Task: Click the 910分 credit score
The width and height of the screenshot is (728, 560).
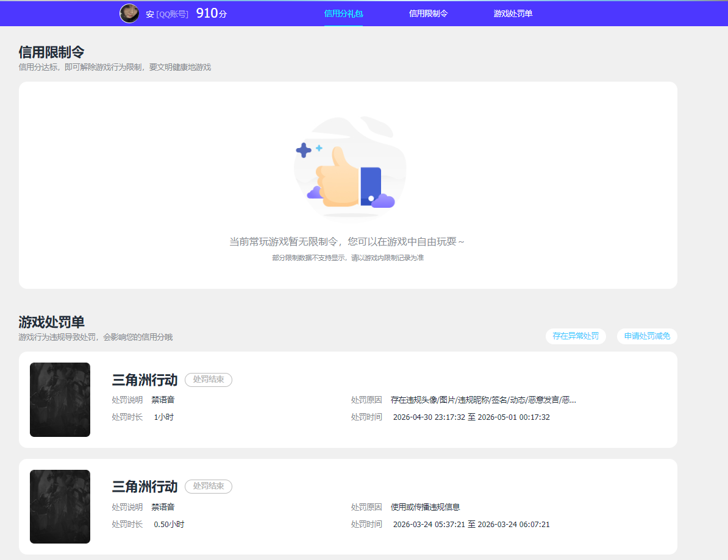Action: click(x=211, y=13)
